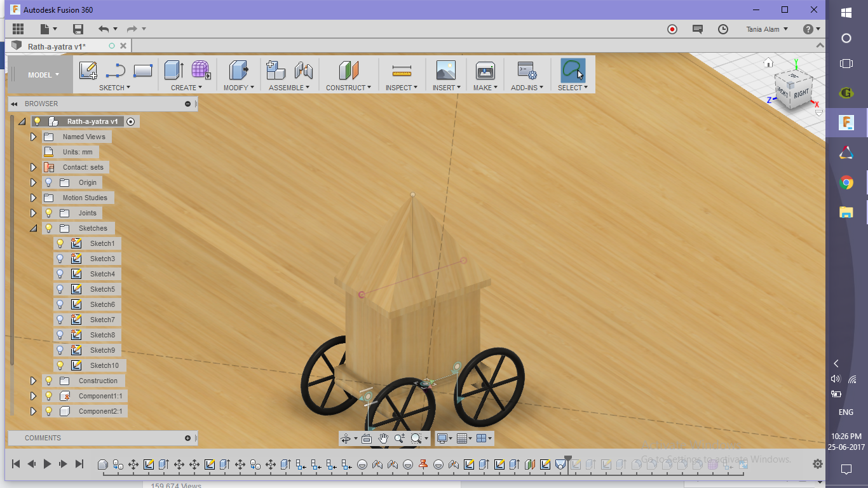The width and height of the screenshot is (868, 488).
Task: Collapse the BROWSER panel with minus button
Action: coord(187,104)
